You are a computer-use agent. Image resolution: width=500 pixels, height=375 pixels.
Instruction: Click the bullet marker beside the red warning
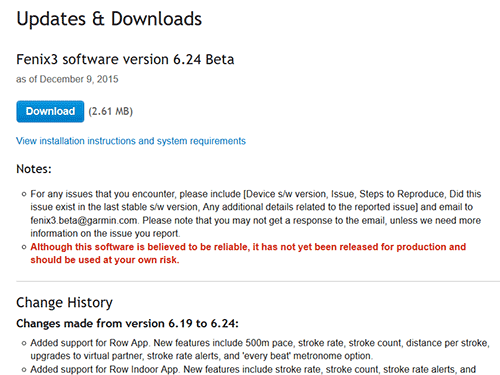coord(24,247)
